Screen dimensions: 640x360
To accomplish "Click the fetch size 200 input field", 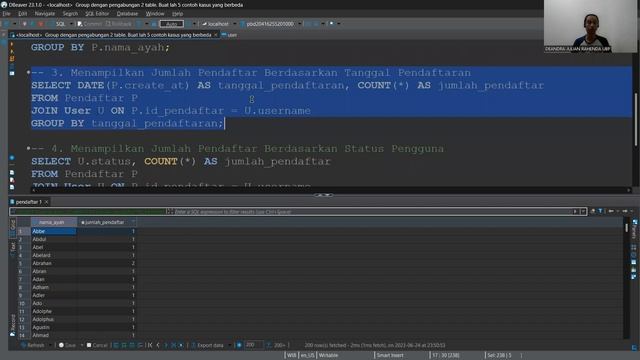I will 254,345.
